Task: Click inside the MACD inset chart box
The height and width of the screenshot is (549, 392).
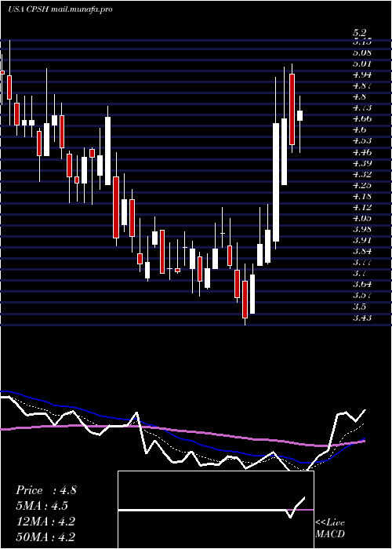Action: tap(216, 510)
